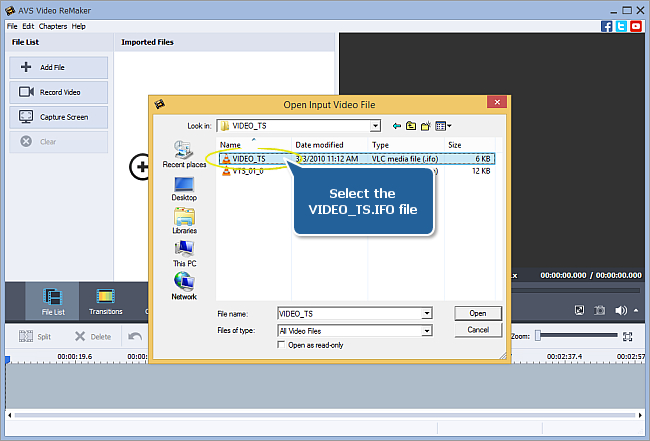Click the fullscreen preview icon
This screenshot has height=441, width=650.
579,310
